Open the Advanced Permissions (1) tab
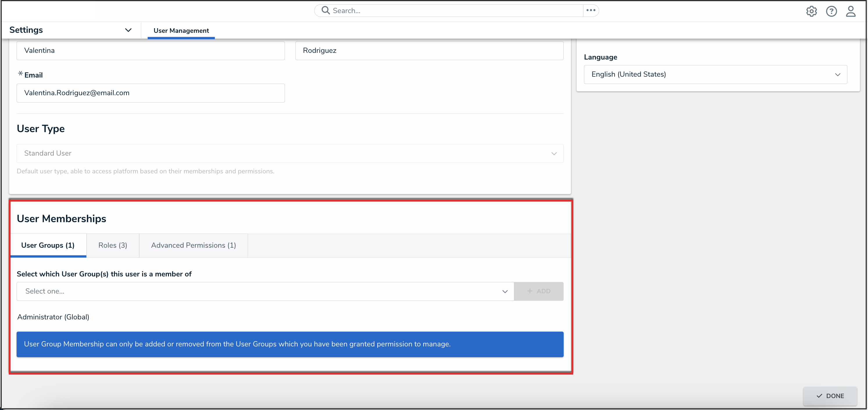The height and width of the screenshot is (410, 868). coord(193,245)
